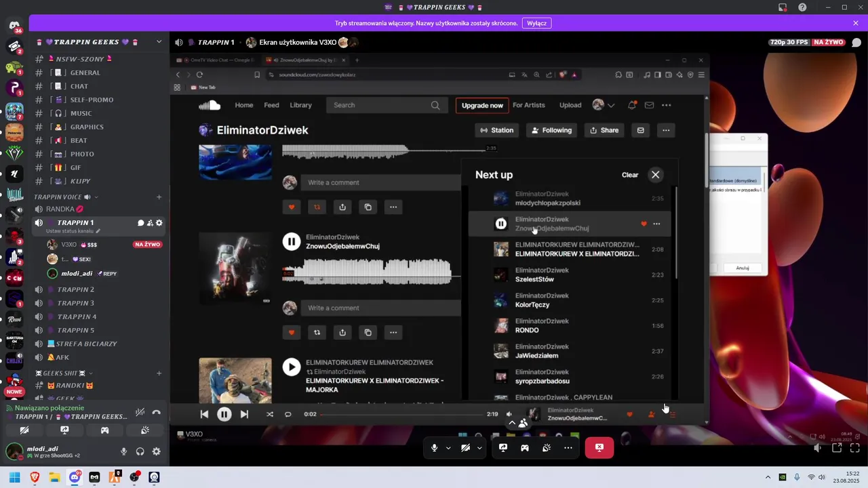Open File Explorer from the taskbar
This screenshot has width=868, height=488.
(x=54, y=477)
